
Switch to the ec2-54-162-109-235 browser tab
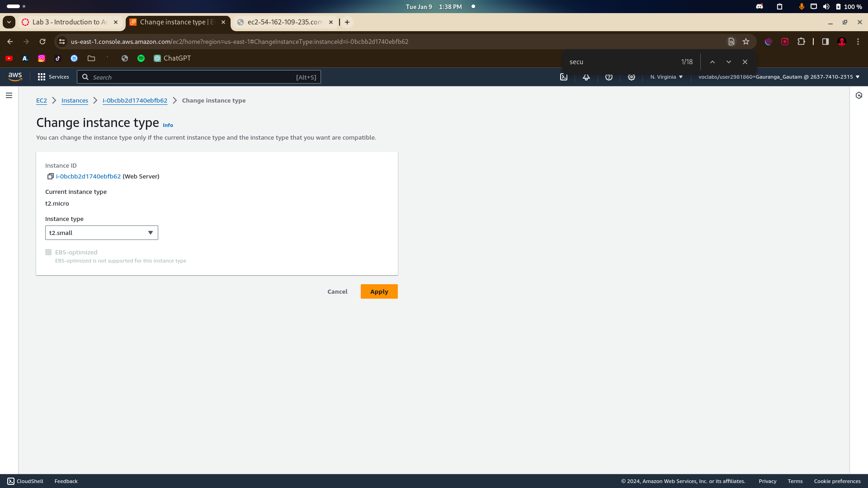pyautogui.click(x=284, y=22)
